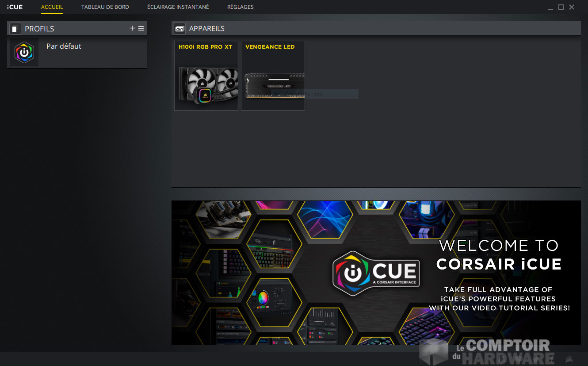Maximize the iCUE window

click(x=561, y=7)
